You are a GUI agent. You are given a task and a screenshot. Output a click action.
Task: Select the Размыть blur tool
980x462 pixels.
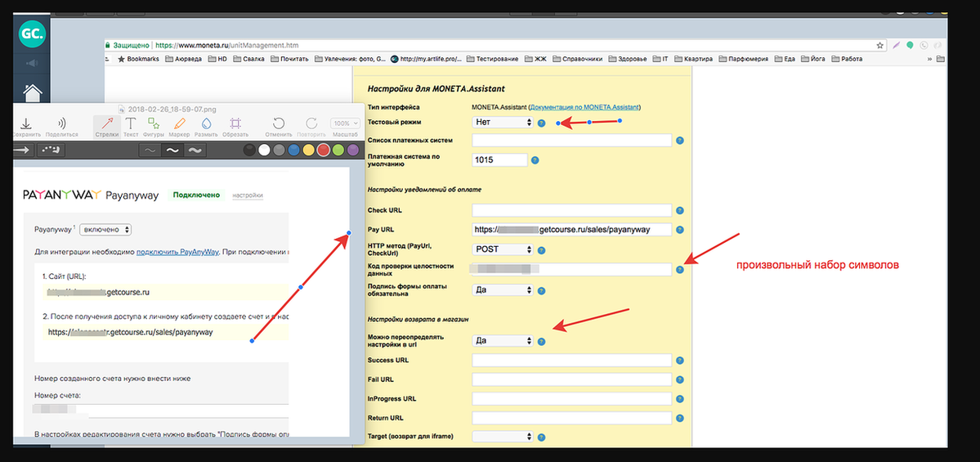[x=206, y=127]
